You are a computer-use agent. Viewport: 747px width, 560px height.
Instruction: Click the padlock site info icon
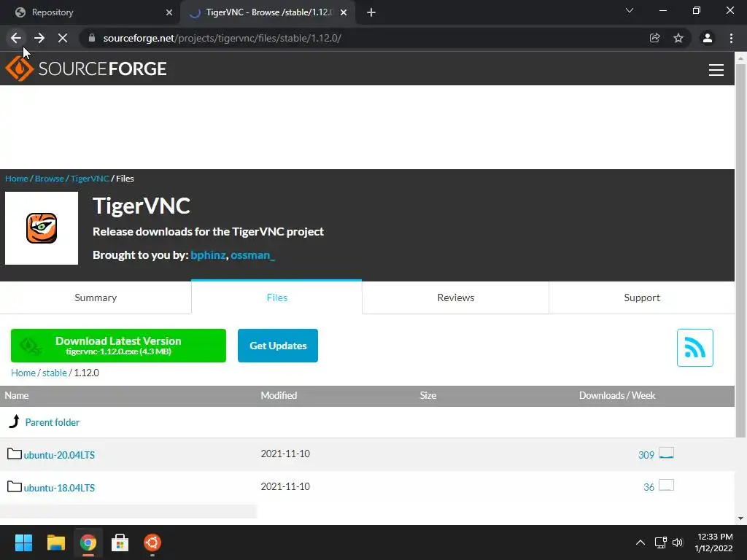(x=92, y=38)
